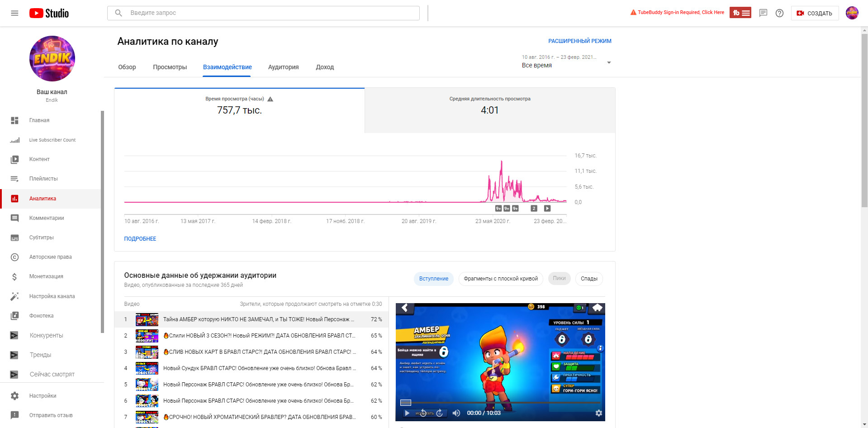Open Настройки gear in sidebar
868x428 pixels.
coord(50,396)
